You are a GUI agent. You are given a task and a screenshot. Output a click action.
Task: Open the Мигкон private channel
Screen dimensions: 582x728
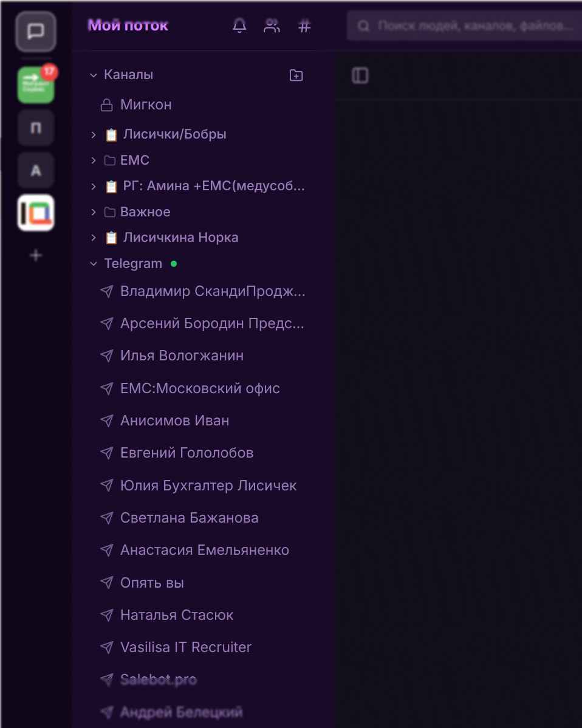pos(146,105)
